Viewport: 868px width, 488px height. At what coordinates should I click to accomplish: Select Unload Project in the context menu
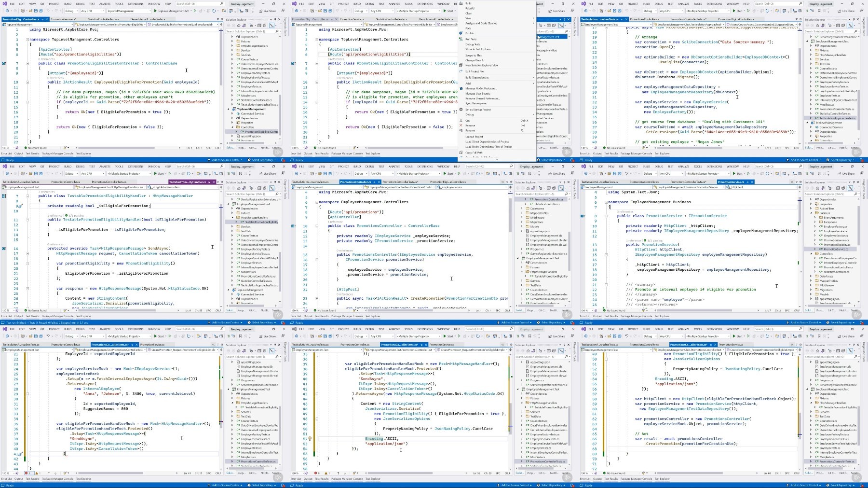pos(497,137)
